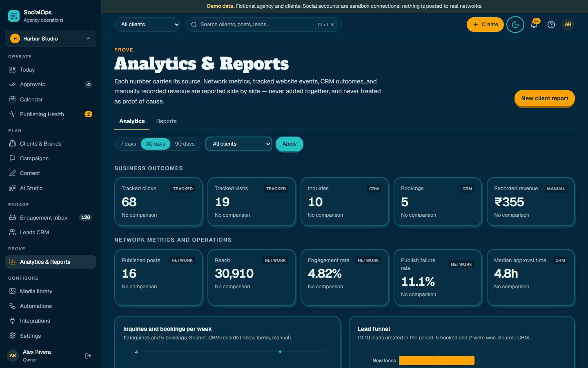The height and width of the screenshot is (368, 588).
Task: Click the Engagement rate value 4.82%
Action: [325, 274]
